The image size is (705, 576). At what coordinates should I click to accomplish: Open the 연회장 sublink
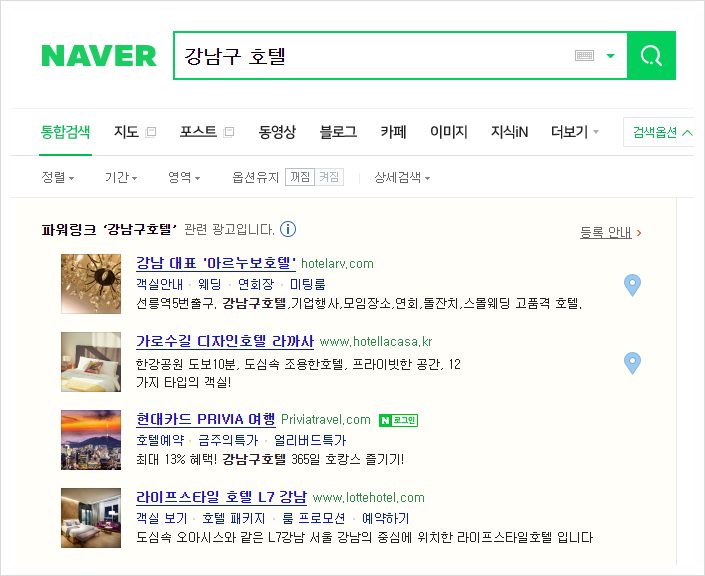[x=256, y=284]
